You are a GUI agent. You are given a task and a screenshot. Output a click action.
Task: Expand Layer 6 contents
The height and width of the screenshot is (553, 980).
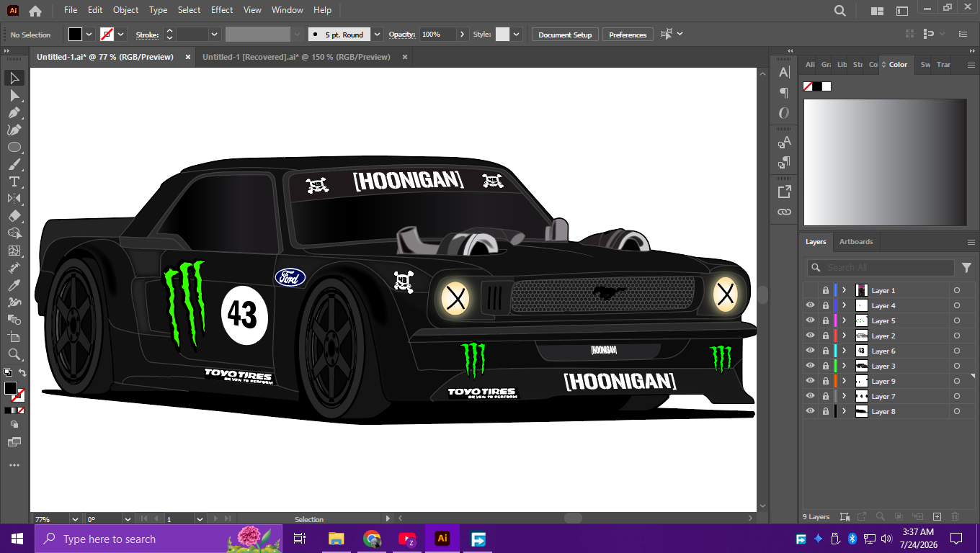click(x=844, y=351)
